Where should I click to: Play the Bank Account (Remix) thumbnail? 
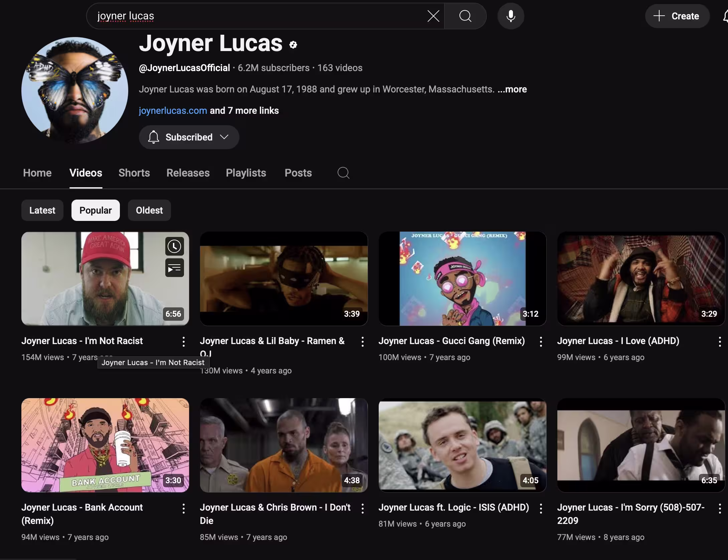(x=105, y=445)
